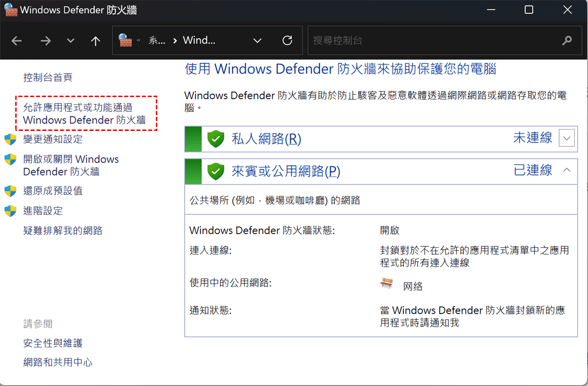Click the Wind... breadcrumb in address bar
588x386 pixels.
click(199, 40)
